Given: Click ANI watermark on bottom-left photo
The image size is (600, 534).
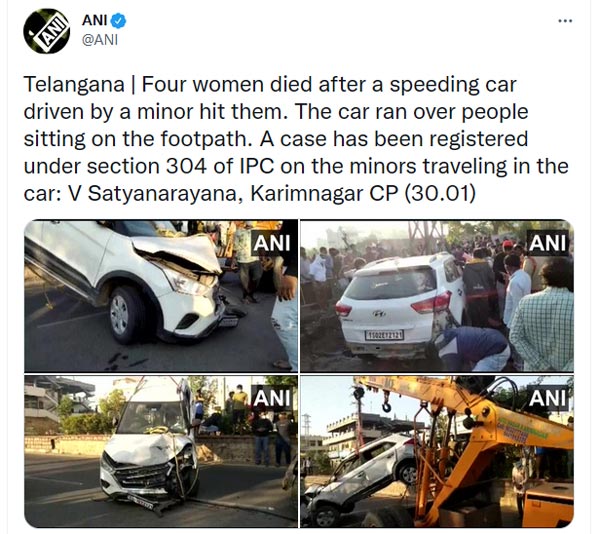Looking at the screenshot, I should [272, 398].
